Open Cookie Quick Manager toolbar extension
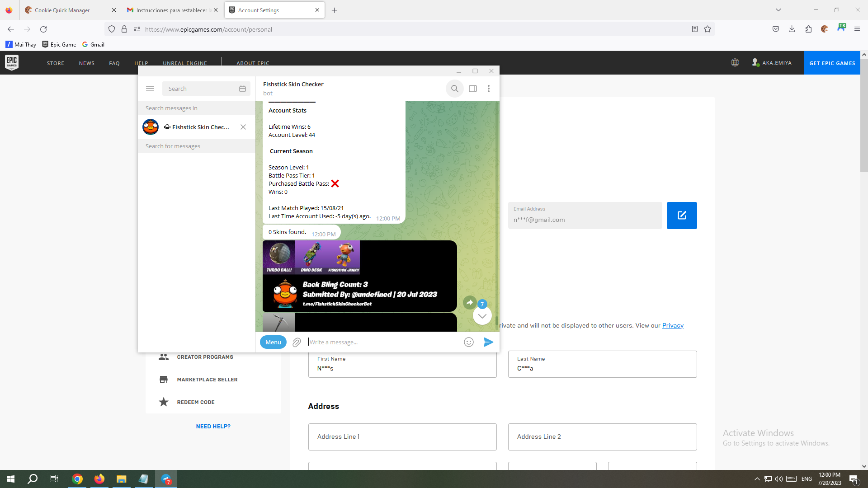868x488 pixels. 825,29
